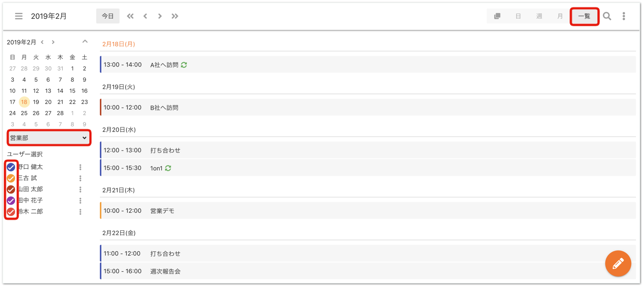Switch to the 週 week view tab
This screenshot has height=287, width=644.
tap(539, 16)
